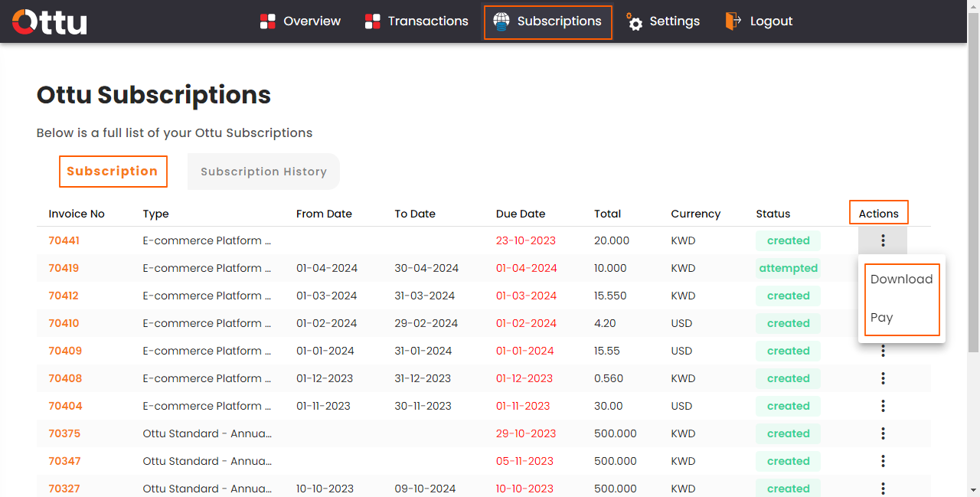This screenshot has width=980, height=497.
Task: Open Subscriptions navigation item
Action: click(x=548, y=22)
